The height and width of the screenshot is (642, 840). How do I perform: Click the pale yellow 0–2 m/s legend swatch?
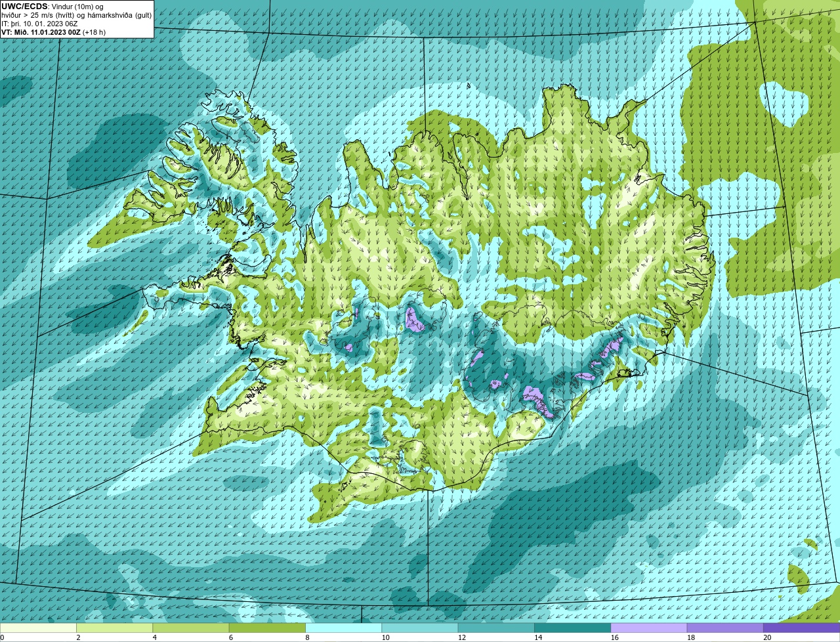(x=38, y=628)
